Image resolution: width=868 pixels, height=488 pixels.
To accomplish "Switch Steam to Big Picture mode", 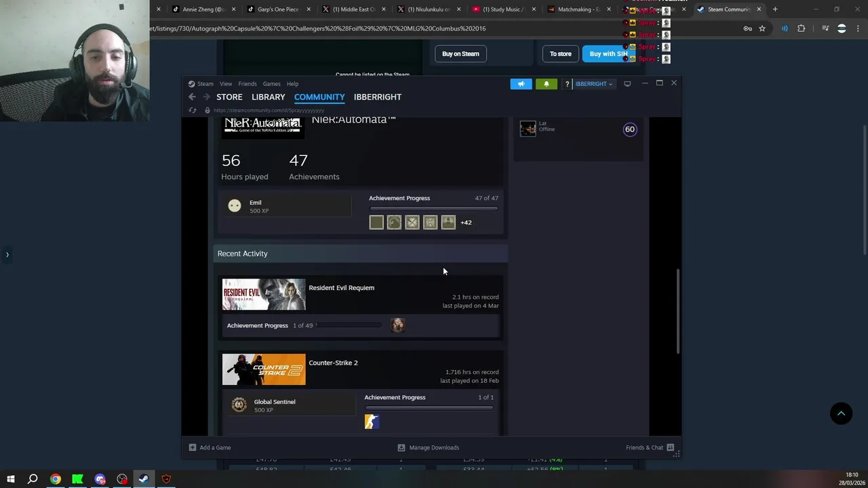I will [627, 83].
